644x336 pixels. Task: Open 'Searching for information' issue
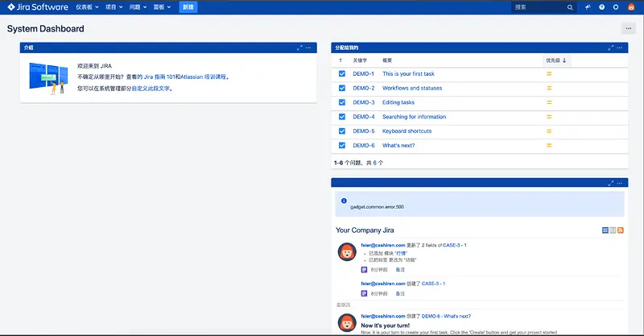[x=414, y=117]
